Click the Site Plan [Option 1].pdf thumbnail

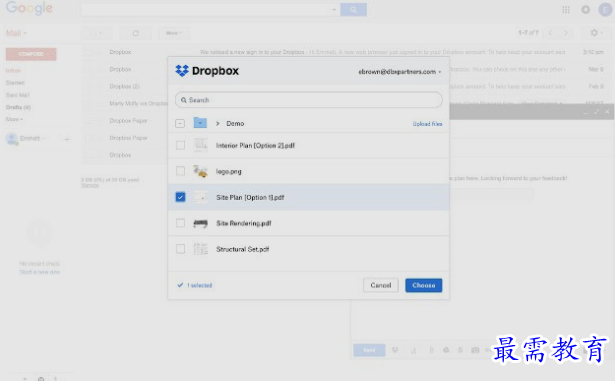click(x=200, y=197)
